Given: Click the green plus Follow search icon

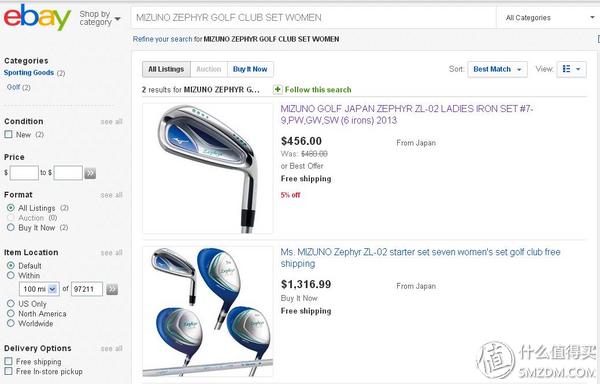Looking at the screenshot, I should [277, 89].
